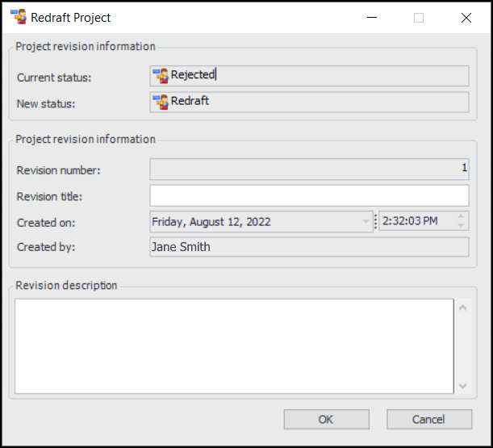Click the Redraft Project title bar icon
Screen dimensions: 493x448
pyautogui.click(x=18, y=17)
